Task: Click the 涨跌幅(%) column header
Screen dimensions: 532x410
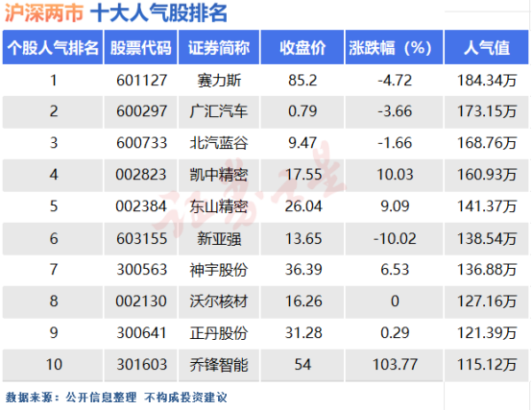Action: [394, 47]
